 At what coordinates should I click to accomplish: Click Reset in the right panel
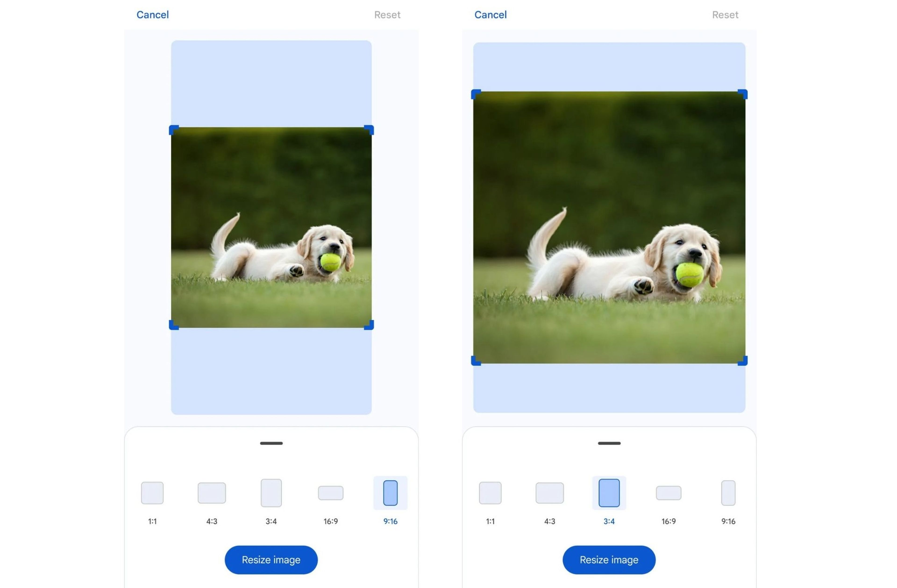[x=726, y=15]
